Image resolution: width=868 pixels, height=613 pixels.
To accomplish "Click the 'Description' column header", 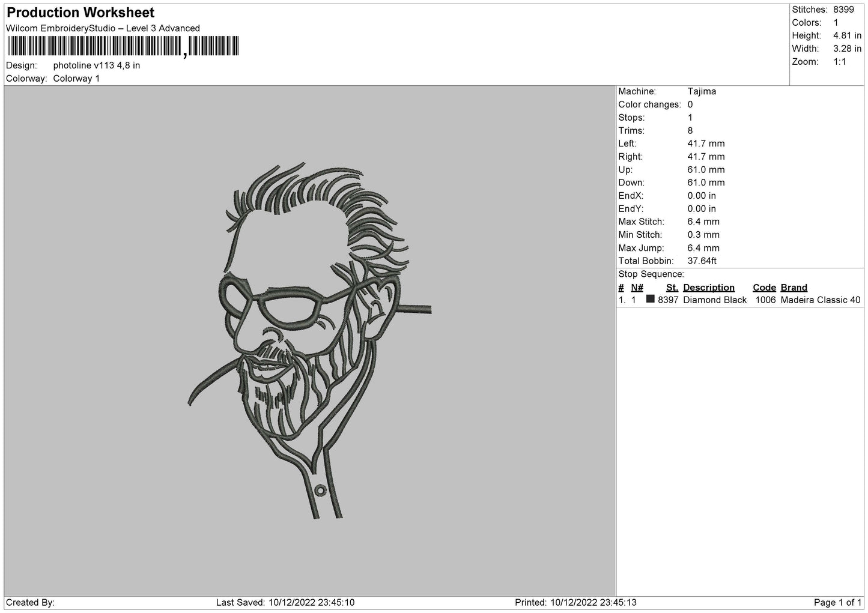I will click(709, 288).
